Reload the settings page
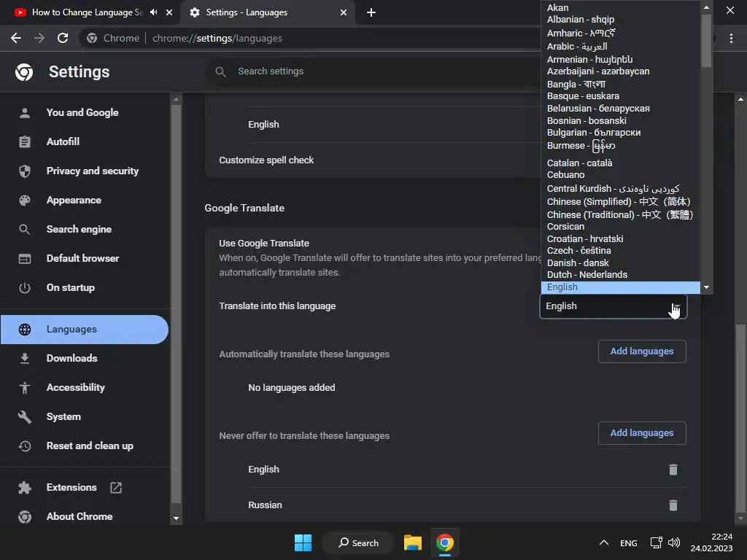The image size is (747, 560). pyautogui.click(x=63, y=38)
